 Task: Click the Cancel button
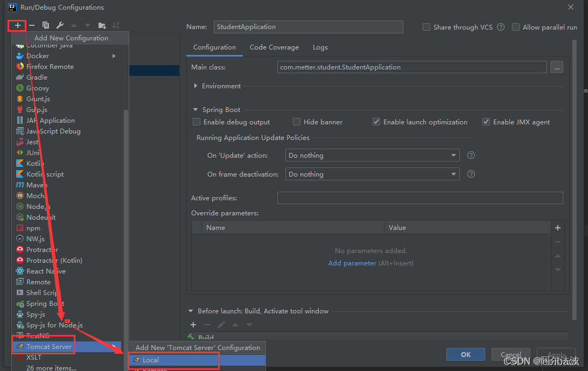click(511, 354)
